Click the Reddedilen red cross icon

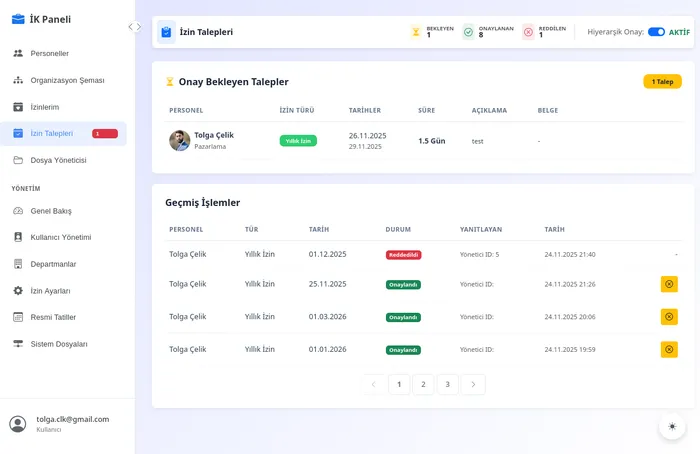(528, 32)
